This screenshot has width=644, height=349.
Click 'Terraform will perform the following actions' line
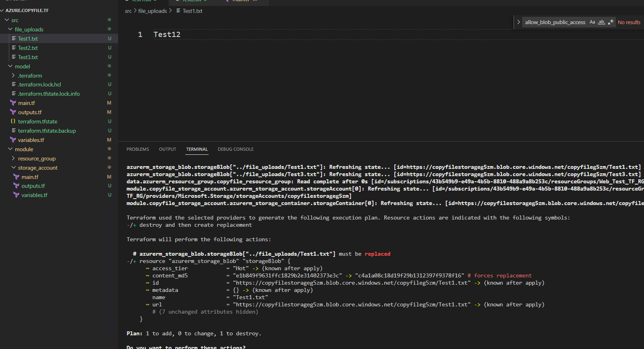click(199, 239)
